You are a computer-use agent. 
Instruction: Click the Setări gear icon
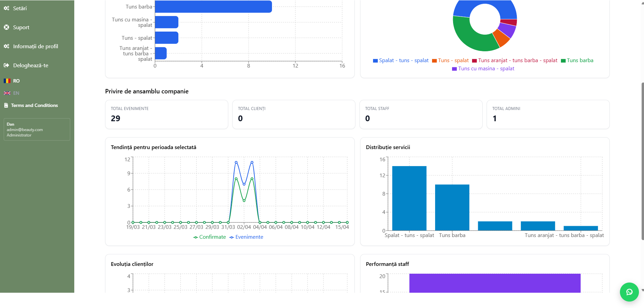6,8
